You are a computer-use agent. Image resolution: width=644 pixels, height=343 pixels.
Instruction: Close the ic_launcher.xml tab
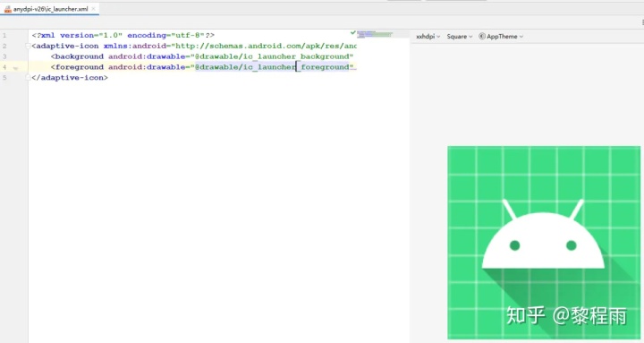tap(93, 9)
